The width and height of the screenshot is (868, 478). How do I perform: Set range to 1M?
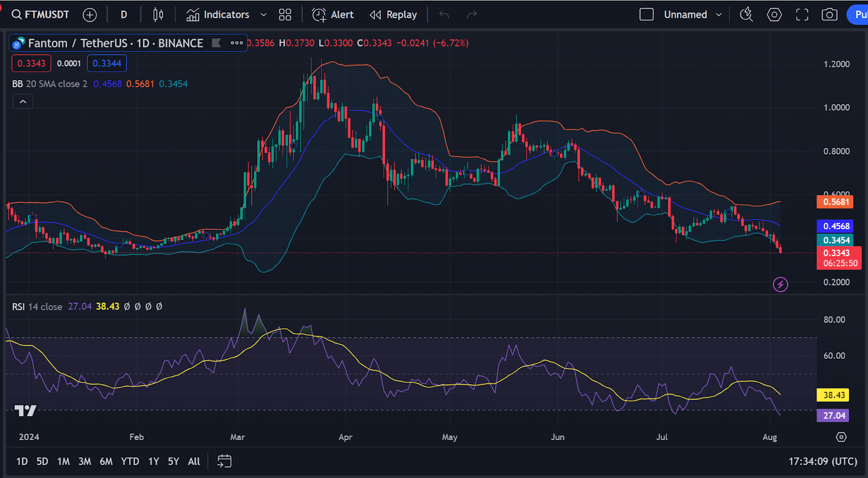tap(63, 461)
